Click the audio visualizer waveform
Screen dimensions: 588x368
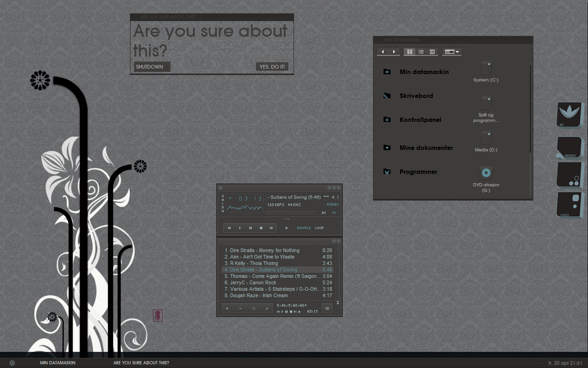click(x=245, y=207)
